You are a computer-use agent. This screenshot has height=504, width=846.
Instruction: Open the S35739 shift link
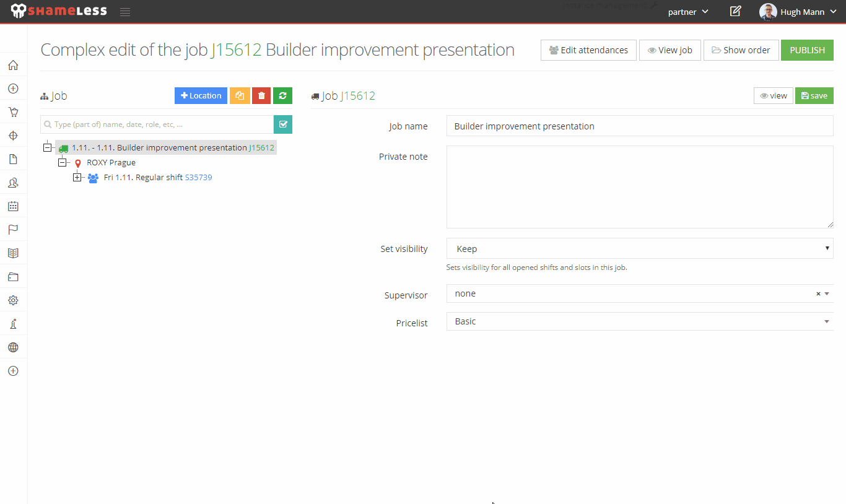(x=198, y=178)
